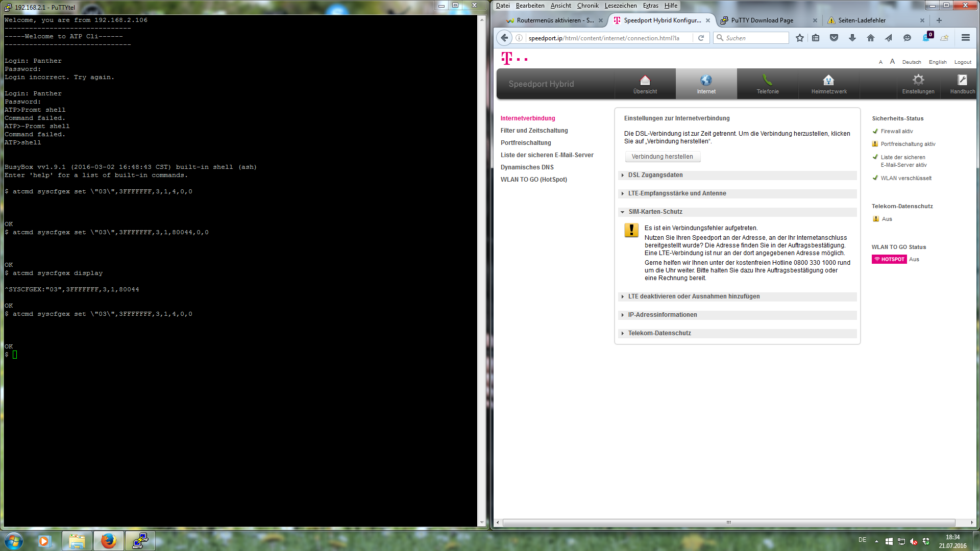Close the Speedport Hybrid Konfigur tab
The image size is (980, 551).
click(708, 20)
